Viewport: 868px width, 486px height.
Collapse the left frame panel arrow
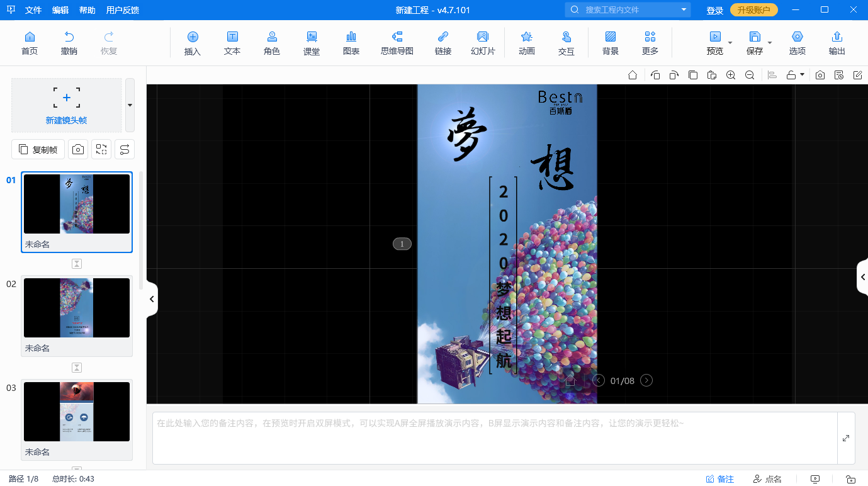pyautogui.click(x=152, y=299)
